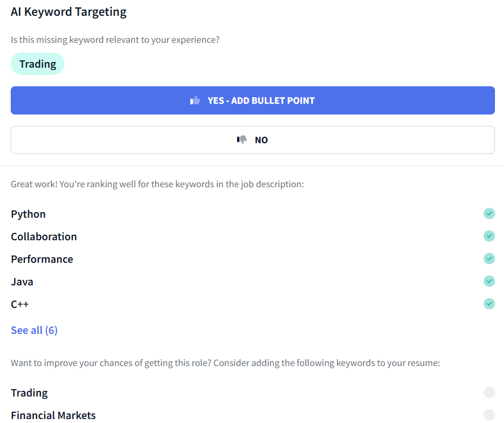Image resolution: width=504 pixels, height=423 pixels.
Task: Open the complete list of six matched keywords
Action: tap(34, 330)
